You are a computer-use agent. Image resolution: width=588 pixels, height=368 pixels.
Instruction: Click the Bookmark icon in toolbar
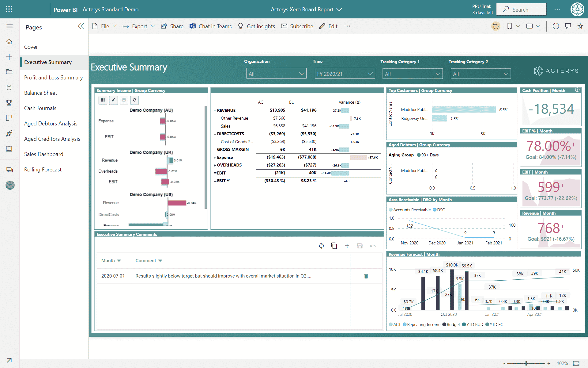tap(510, 26)
